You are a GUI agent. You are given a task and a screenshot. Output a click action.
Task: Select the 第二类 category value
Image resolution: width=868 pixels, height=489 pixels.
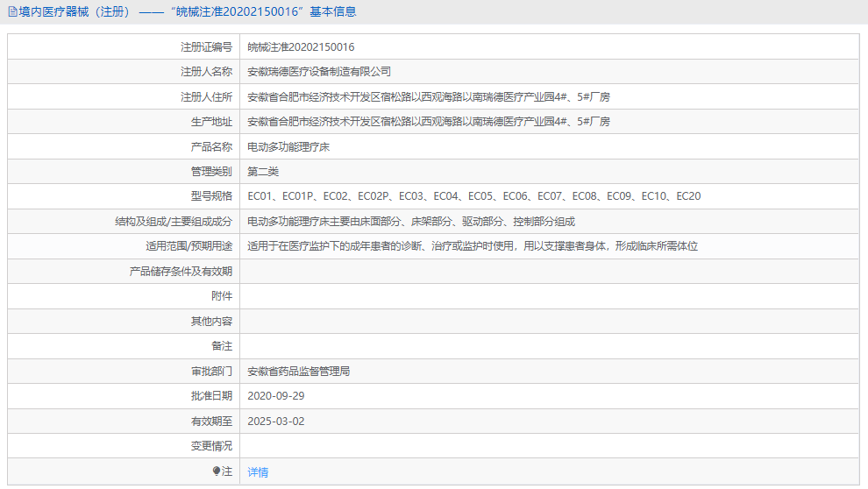click(263, 172)
